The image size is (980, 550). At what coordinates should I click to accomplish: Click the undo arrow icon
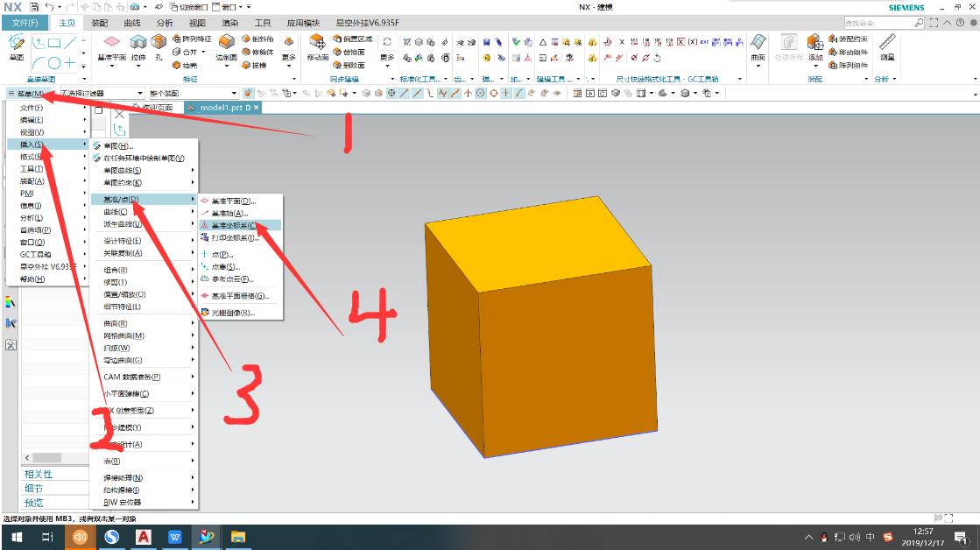(x=49, y=7)
